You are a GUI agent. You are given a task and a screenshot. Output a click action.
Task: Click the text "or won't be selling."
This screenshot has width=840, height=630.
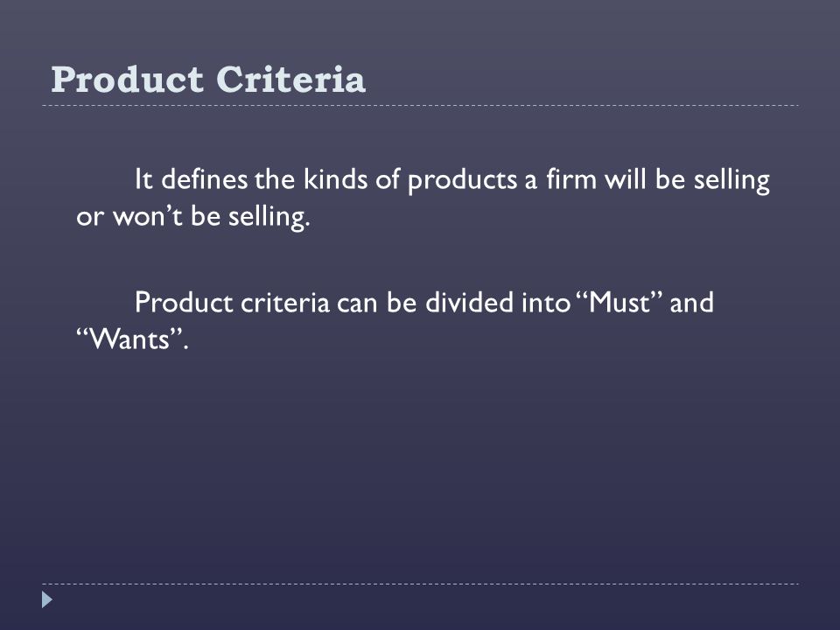click(x=192, y=217)
